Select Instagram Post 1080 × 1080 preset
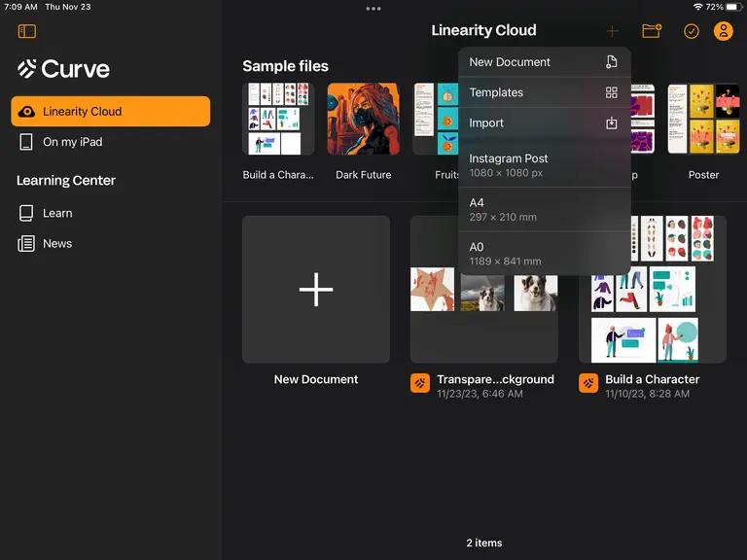Image resolution: width=747 pixels, height=560 pixels. click(x=545, y=165)
